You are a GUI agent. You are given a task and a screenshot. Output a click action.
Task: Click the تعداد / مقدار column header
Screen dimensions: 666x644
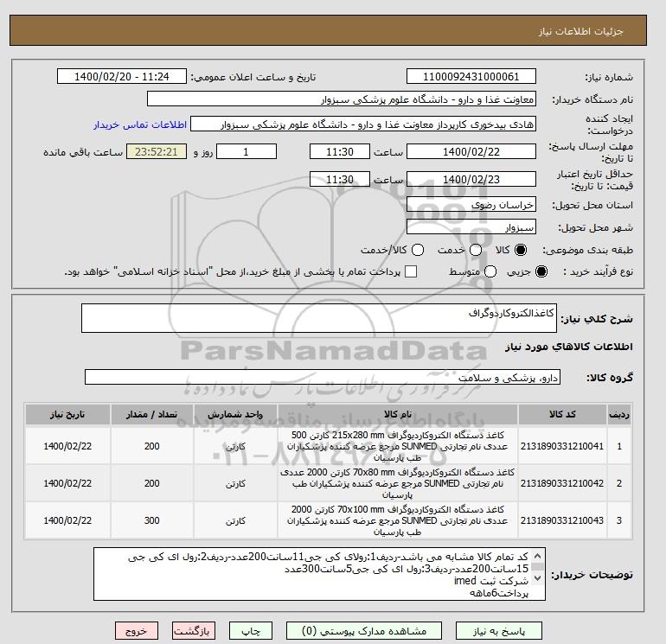coord(151,414)
